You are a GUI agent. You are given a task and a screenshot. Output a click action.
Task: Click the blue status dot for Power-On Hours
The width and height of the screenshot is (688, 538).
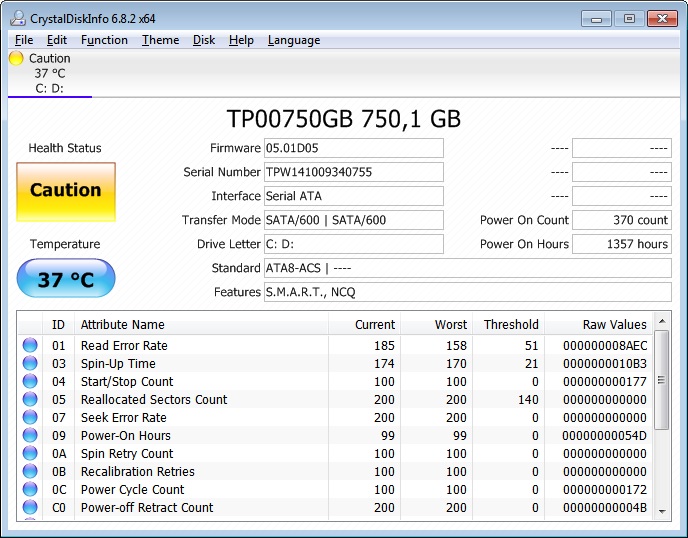(30, 435)
